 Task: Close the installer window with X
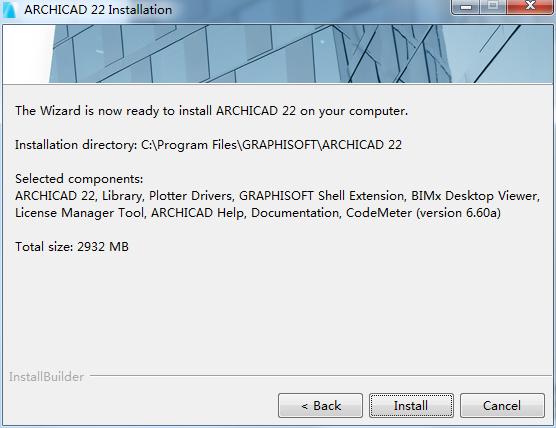click(530, 6)
